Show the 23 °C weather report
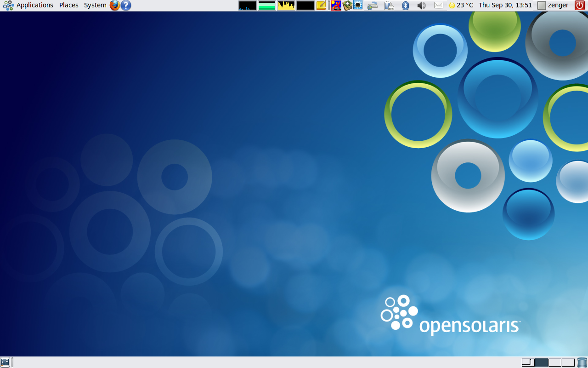The height and width of the screenshot is (368, 588). [461, 6]
